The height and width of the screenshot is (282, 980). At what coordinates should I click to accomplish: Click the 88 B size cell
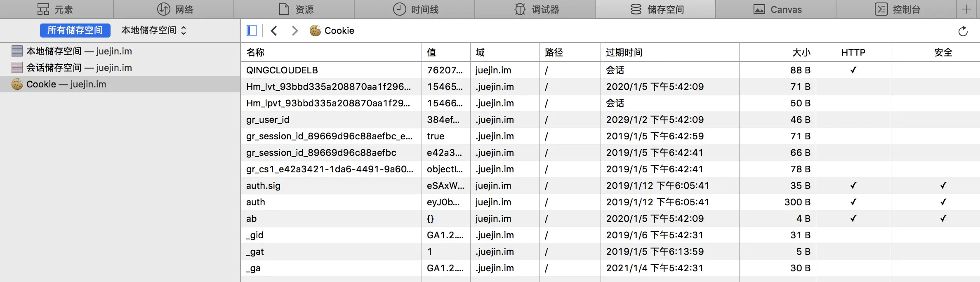tap(800, 70)
